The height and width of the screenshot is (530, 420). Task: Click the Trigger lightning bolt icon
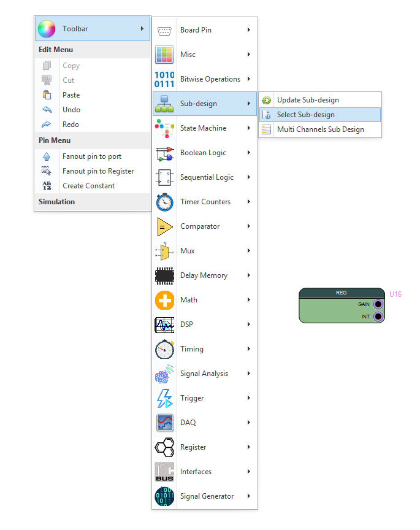click(x=164, y=398)
